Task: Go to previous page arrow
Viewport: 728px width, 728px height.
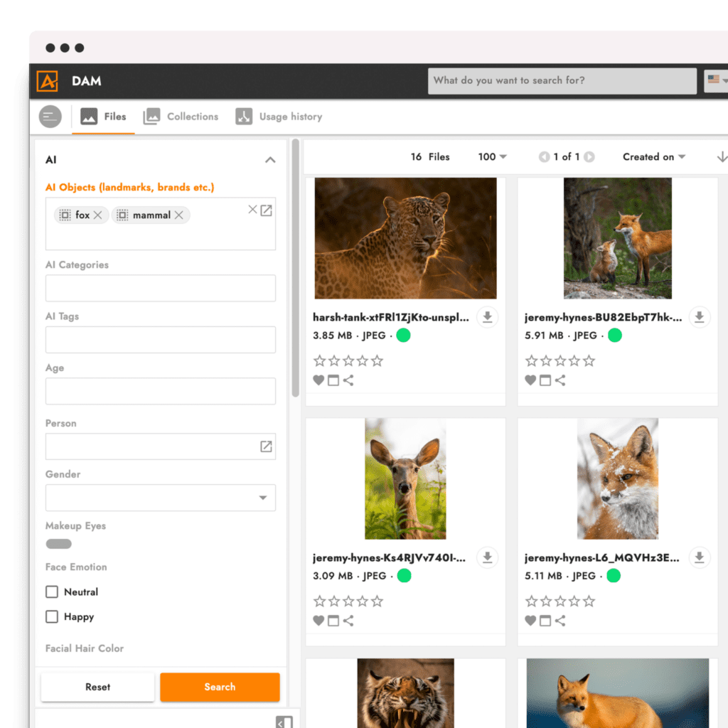Action: [x=544, y=157]
